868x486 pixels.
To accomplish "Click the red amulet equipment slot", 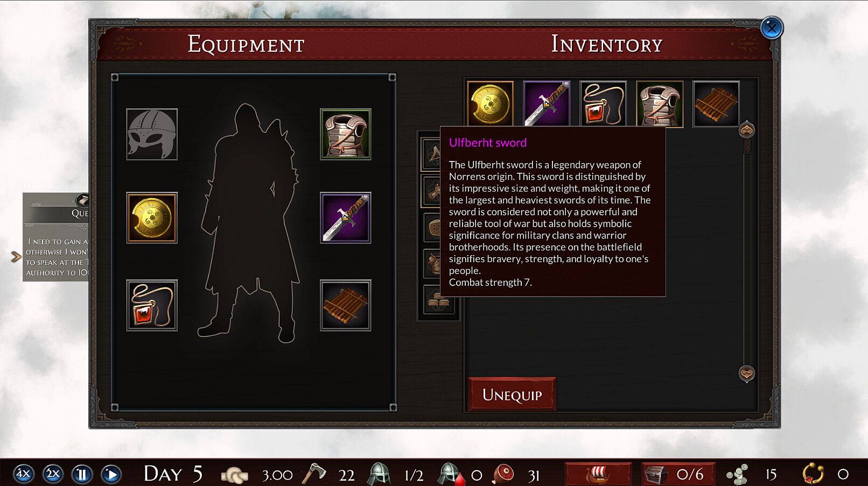I will click(152, 305).
